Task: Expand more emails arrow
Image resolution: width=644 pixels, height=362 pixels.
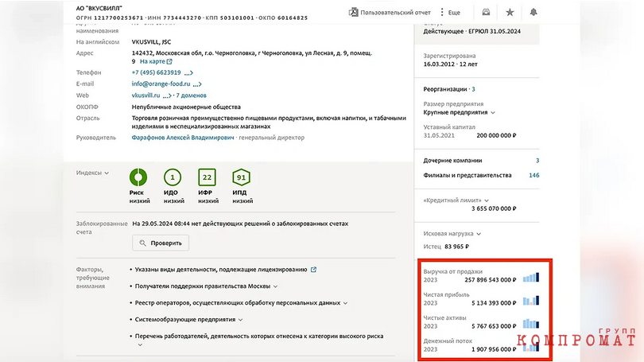Action: [197, 84]
